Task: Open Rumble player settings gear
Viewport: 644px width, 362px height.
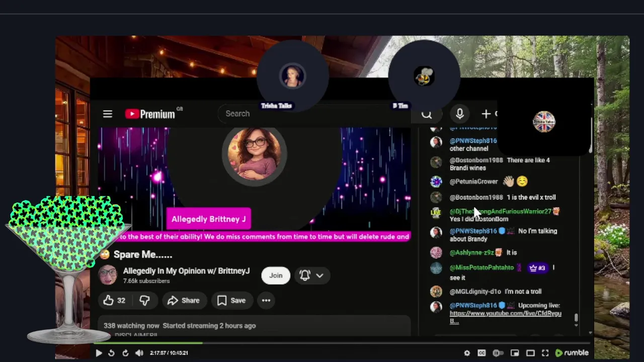Action: click(x=467, y=353)
